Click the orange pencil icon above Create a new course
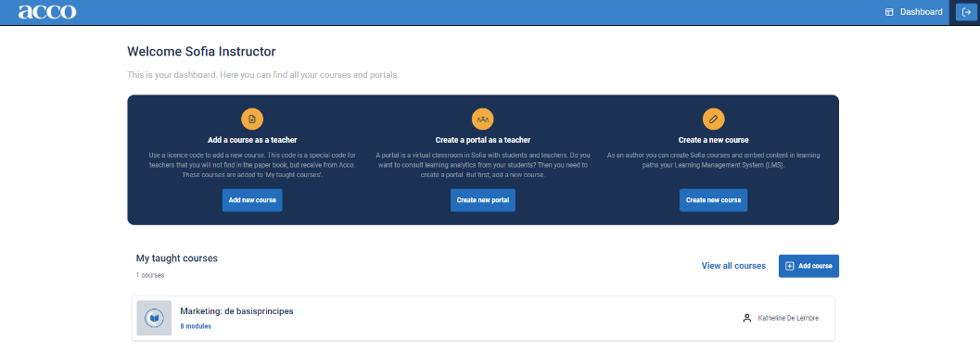This screenshot has width=980, height=354. [x=713, y=119]
